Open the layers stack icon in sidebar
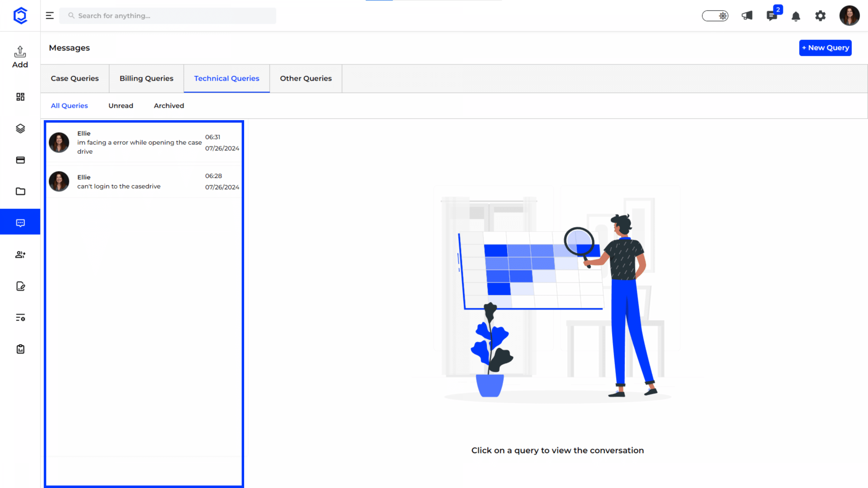This screenshot has height=488, width=868. [x=20, y=128]
